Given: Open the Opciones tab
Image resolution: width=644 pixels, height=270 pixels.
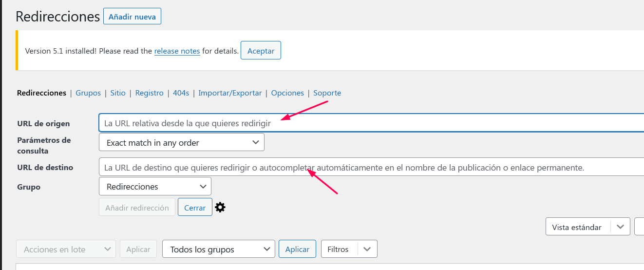Looking at the screenshot, I should (287, 93).
